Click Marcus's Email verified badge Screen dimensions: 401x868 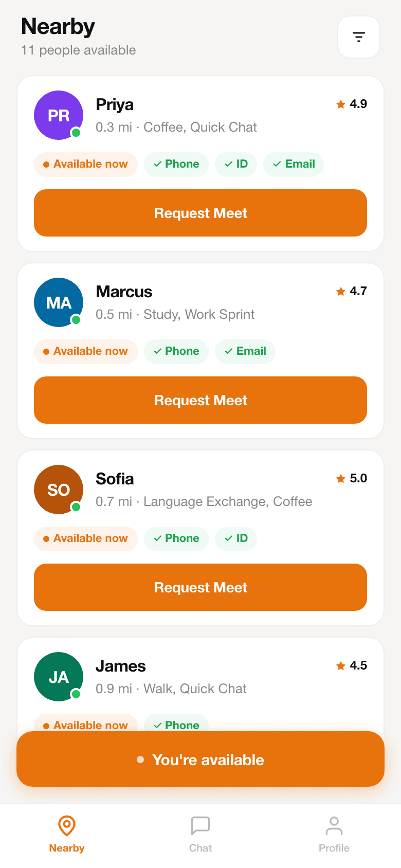[245, 352]
